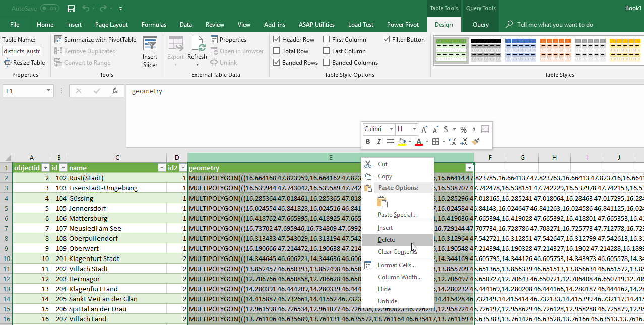Switch to the Power Pivot tab
Image resolution: width=644 pixels, height=325 pixels.
[x=403, y=25]
